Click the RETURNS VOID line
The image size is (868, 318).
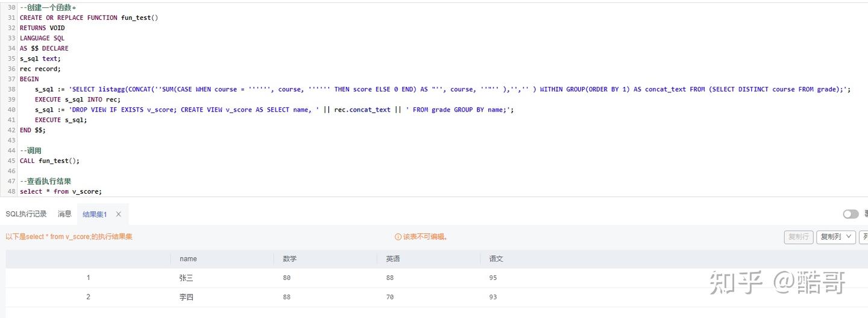click(42, 28)
